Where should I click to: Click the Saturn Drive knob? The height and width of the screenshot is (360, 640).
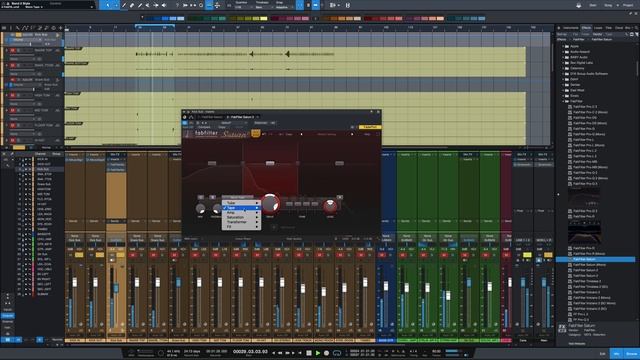click(x=270, y=203)
